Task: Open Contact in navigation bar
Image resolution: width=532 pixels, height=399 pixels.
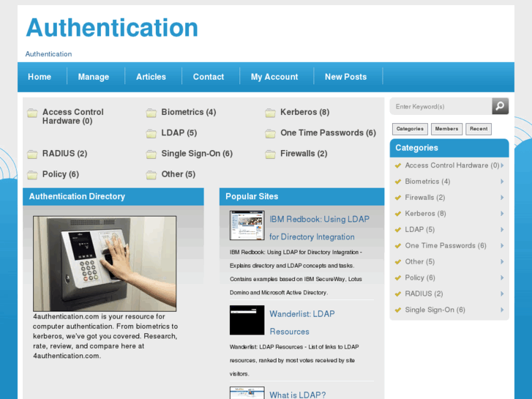Action: 209,77
